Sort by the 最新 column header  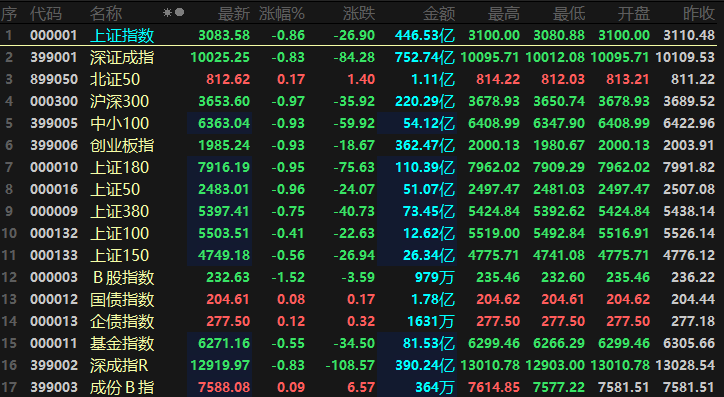tap(234, 14)
